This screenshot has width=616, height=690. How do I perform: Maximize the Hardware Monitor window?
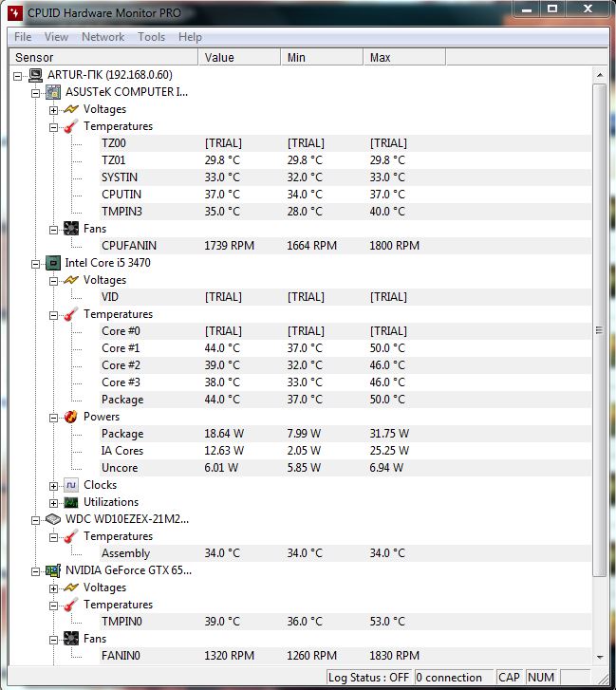click(552, 9)
